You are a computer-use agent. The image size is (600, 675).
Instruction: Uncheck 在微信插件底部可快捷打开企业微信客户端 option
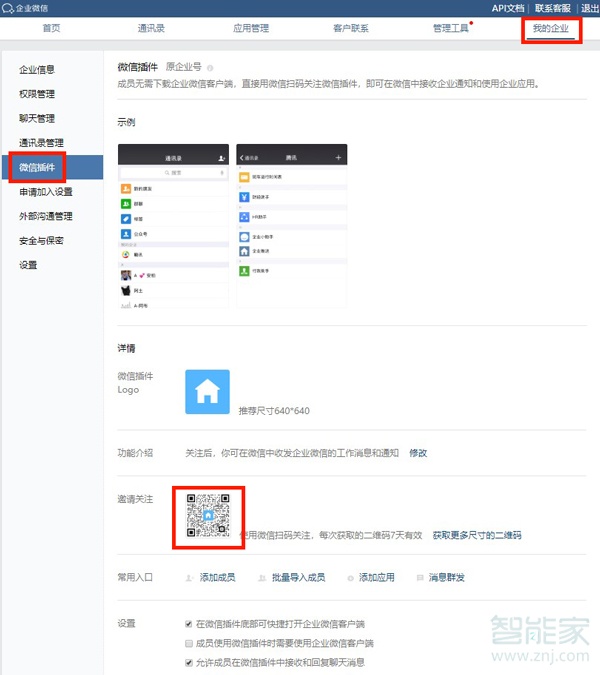click(x=189, y=623)
